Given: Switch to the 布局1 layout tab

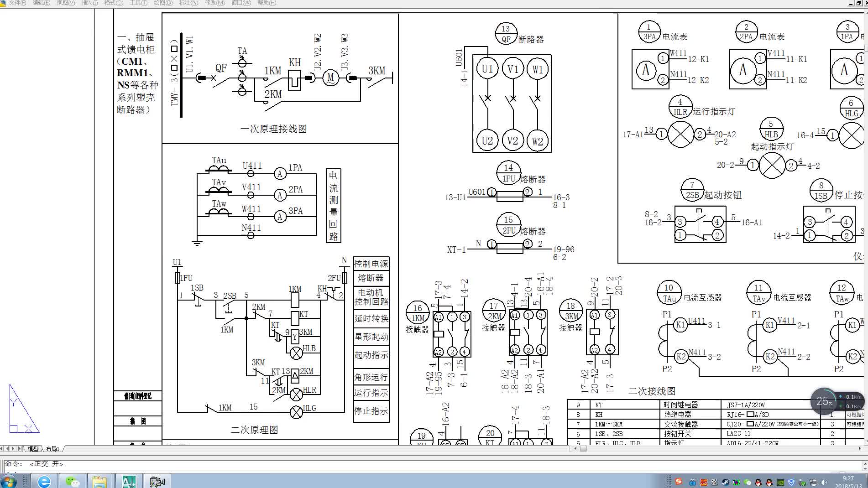Looking at the screenshot, I should (52, 449).
